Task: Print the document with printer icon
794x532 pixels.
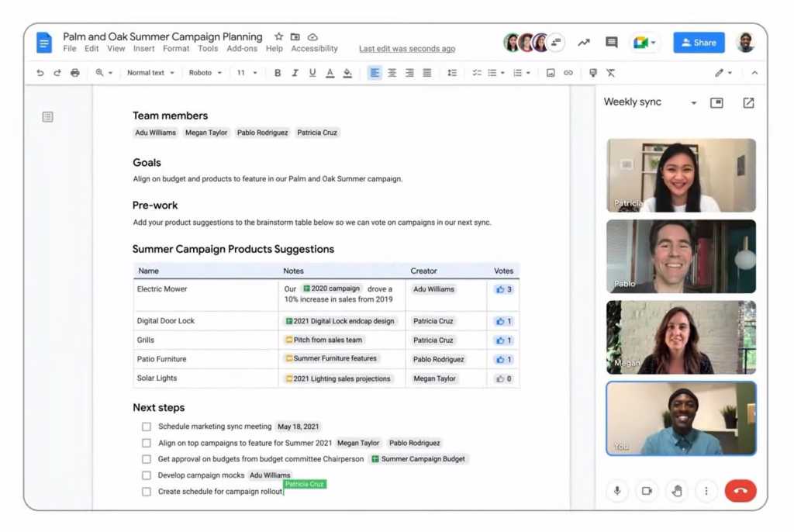Action: click(x=75, y=73)
